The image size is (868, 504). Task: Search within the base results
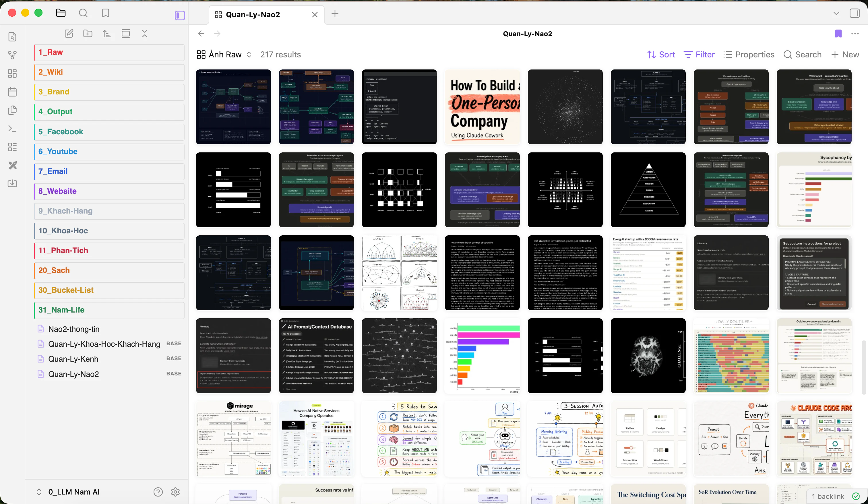tap(803, 55)
